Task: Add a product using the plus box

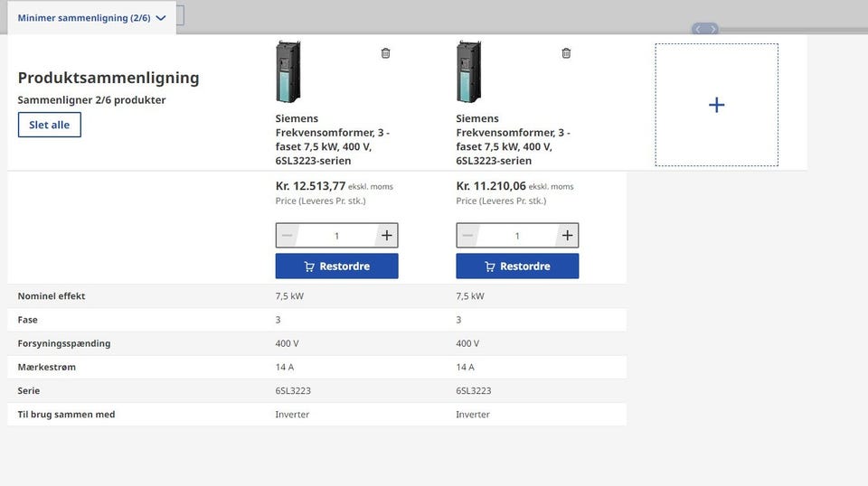Action: pos(716,105)
